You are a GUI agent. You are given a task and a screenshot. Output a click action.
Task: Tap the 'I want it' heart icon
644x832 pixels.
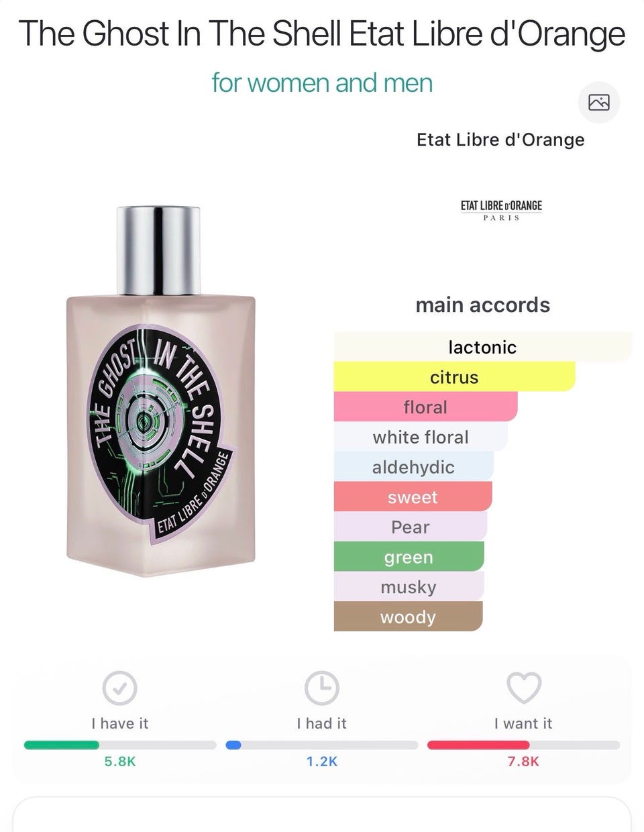523,688
